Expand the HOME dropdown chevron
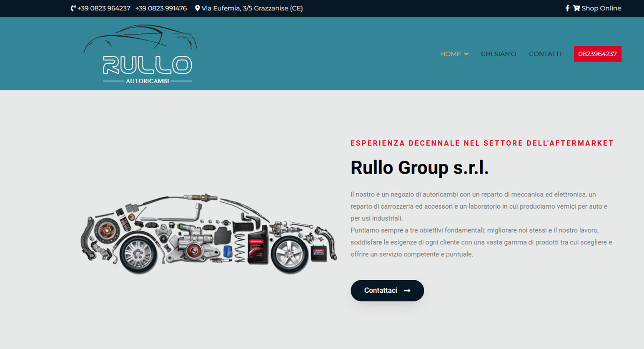 466,54
